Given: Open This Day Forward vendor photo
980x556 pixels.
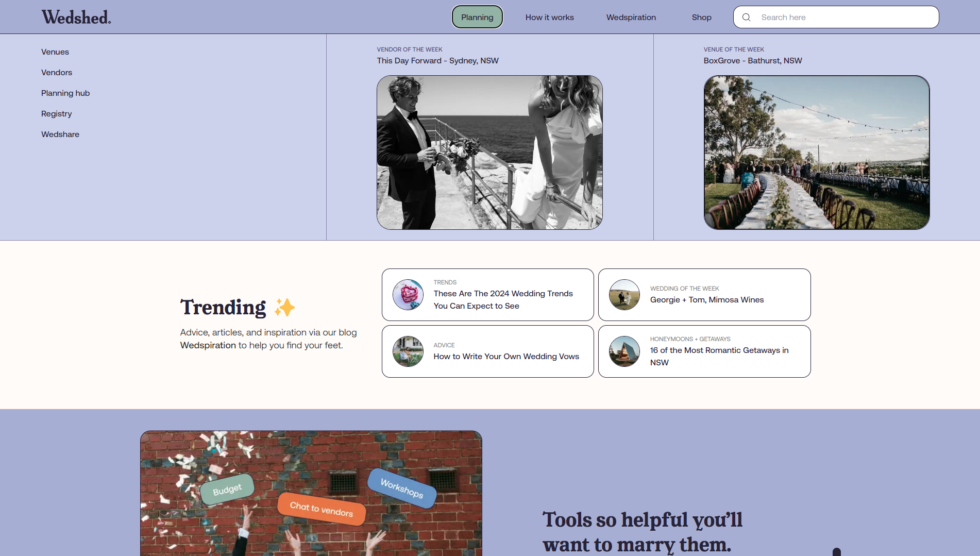Looking at the screenshot, I should tap(489, 153).
